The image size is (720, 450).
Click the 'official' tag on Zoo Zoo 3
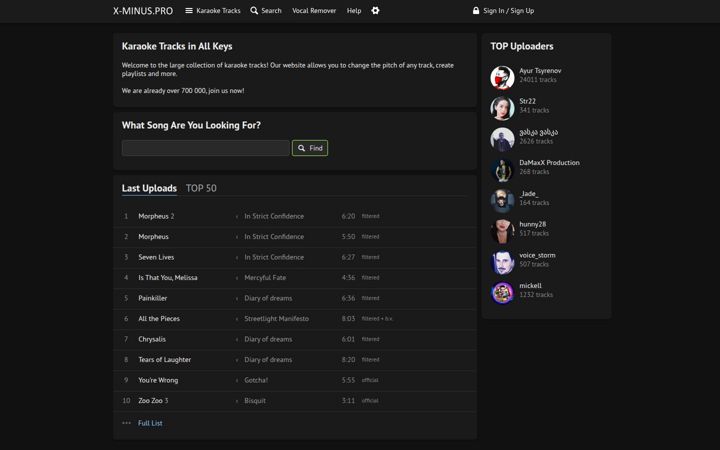point(370,401)
